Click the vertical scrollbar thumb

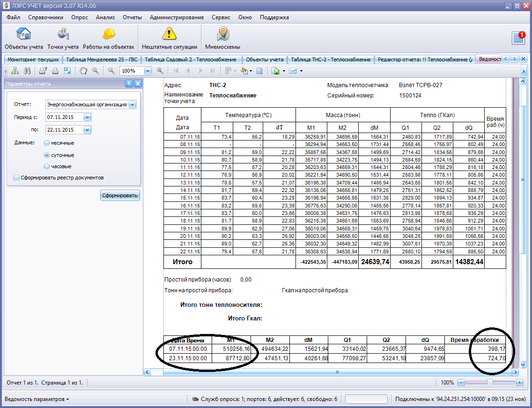tap(523, 179)
